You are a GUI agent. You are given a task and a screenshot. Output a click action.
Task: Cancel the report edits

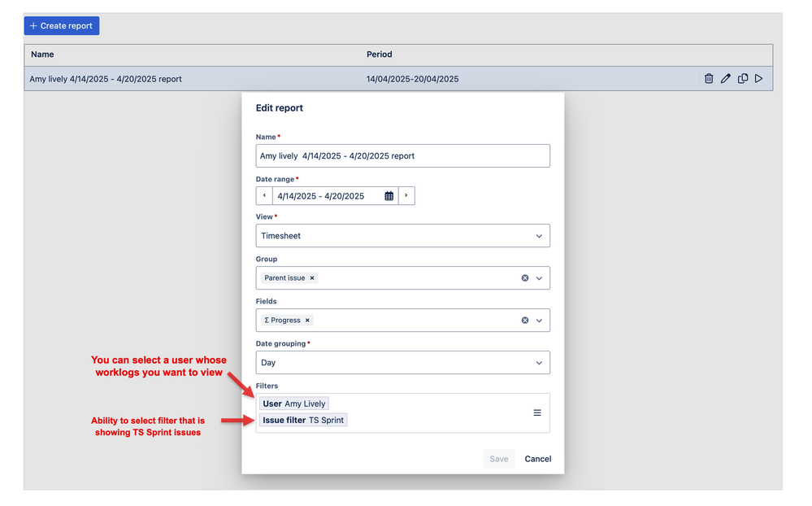click(x=537, y=459)
